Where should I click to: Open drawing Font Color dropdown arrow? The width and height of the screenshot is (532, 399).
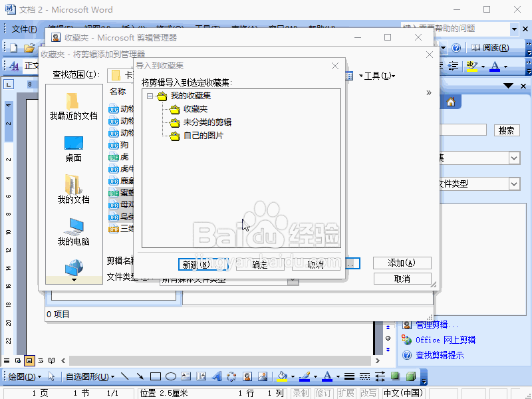(x=338, y=376)
